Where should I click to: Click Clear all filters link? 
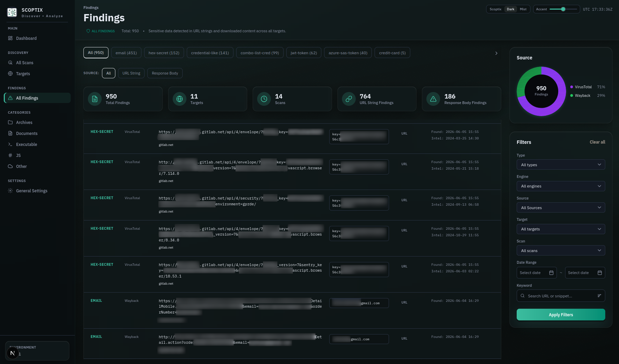(597, 142)
